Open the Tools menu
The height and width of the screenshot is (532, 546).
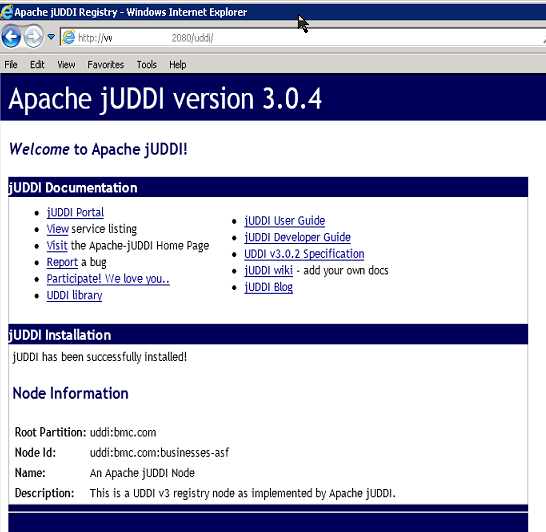[x=147, y=65]
